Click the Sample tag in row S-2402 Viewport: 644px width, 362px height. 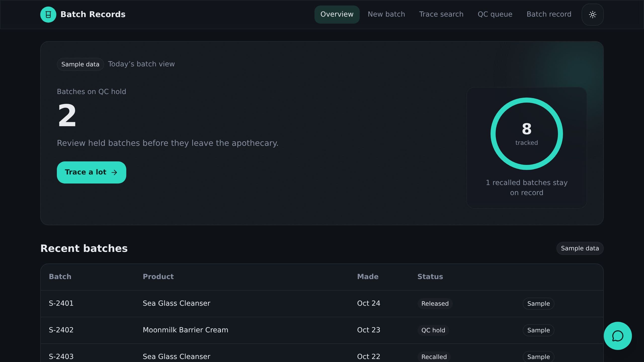[x=538, y=330]
